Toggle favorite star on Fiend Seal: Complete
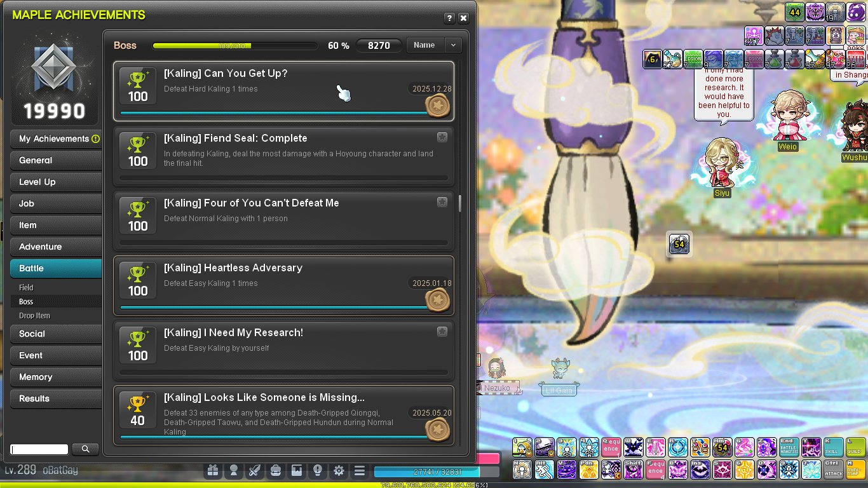Image resolution: width=868 pixels, height=488 pixels. tap(442, 137)
